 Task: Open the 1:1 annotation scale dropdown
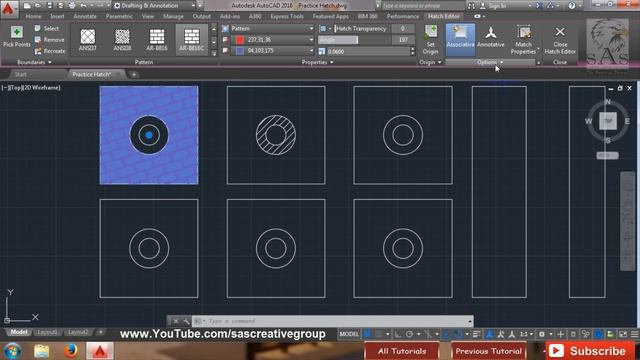(526, 334)
